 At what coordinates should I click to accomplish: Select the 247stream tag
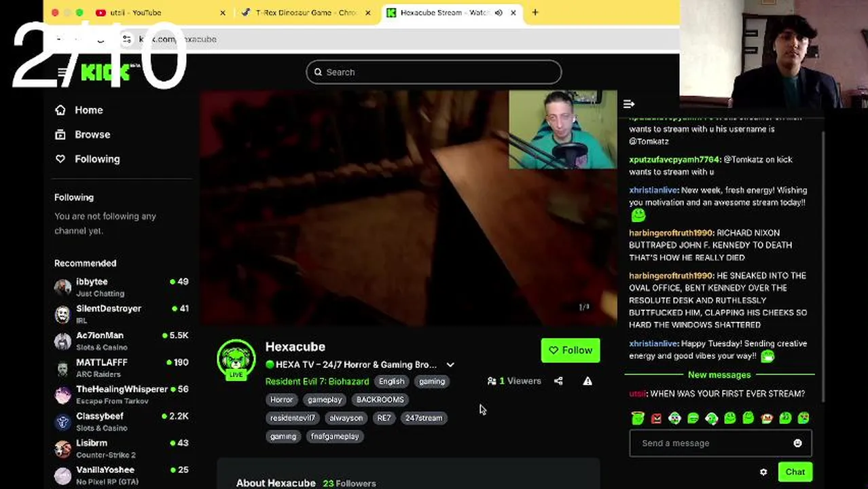tap(424, 418)
